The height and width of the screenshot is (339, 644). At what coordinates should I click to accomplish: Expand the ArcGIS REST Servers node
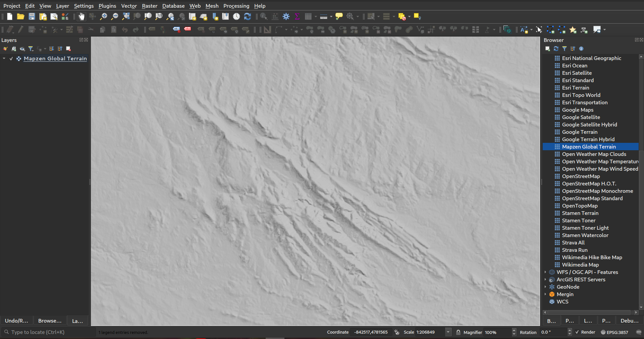[x=545, y=280]
